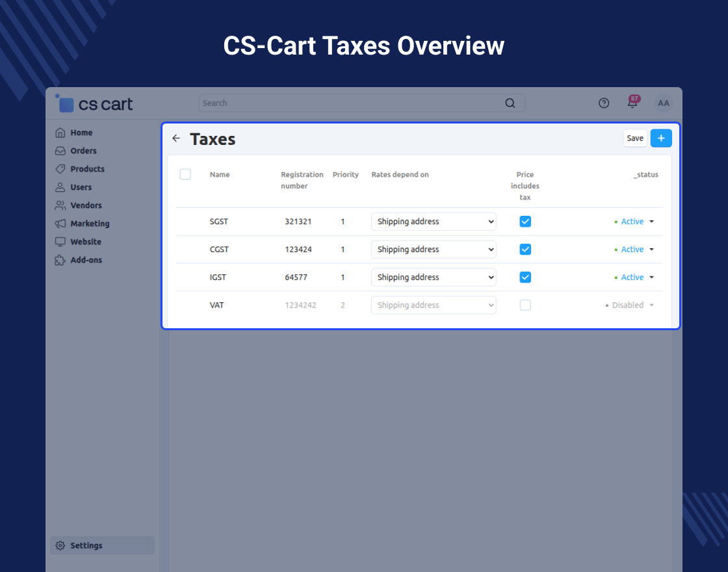The image size is (728, 572).
Task: Uncheck price includes tax for IGST
Action: (525, 277)
